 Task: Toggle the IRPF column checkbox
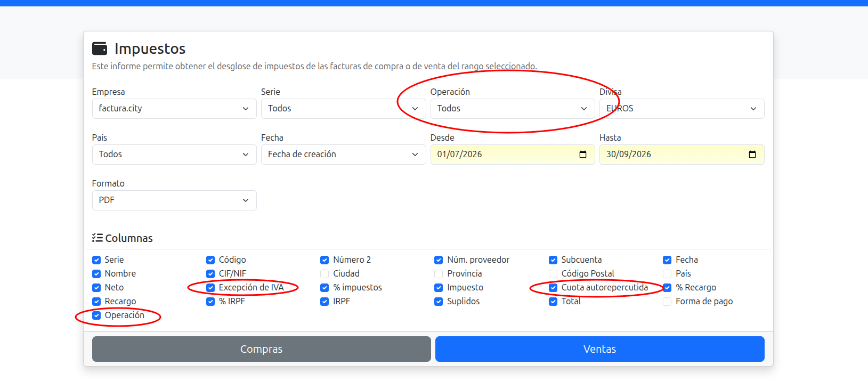click(325, 302)
